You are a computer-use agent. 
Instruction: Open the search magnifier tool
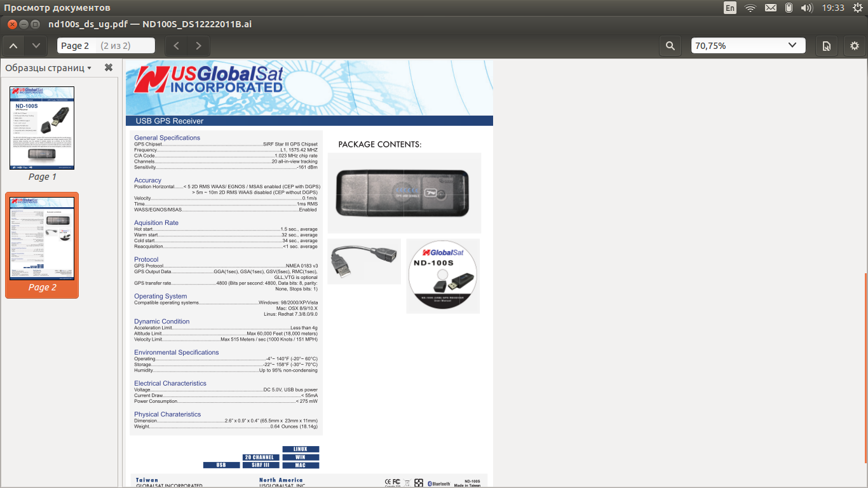tap(670, 46)
